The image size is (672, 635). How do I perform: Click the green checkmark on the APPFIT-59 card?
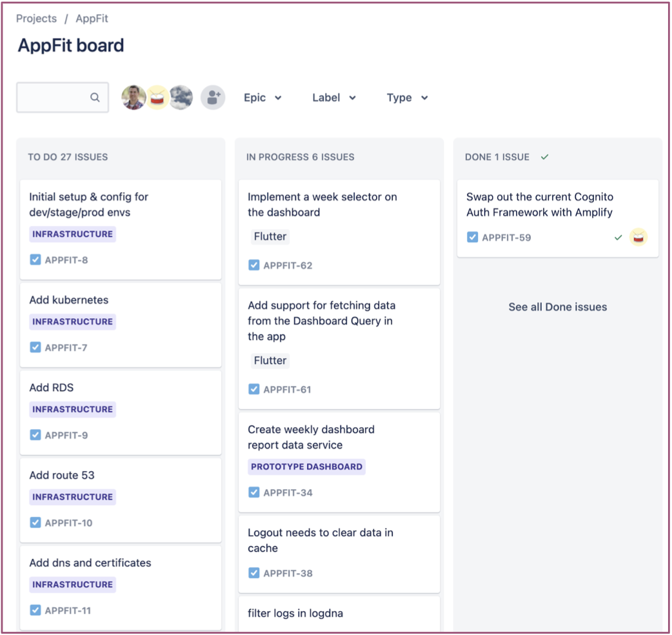tap(618, 237)
